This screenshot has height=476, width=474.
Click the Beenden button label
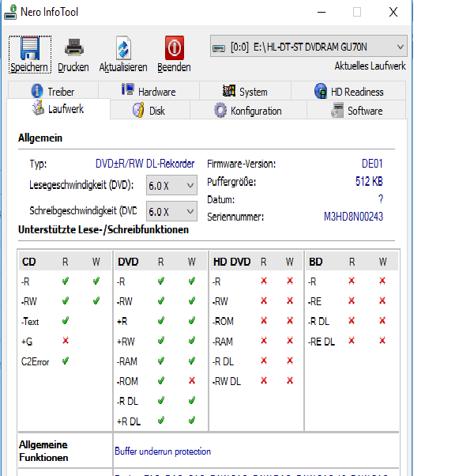174,67
